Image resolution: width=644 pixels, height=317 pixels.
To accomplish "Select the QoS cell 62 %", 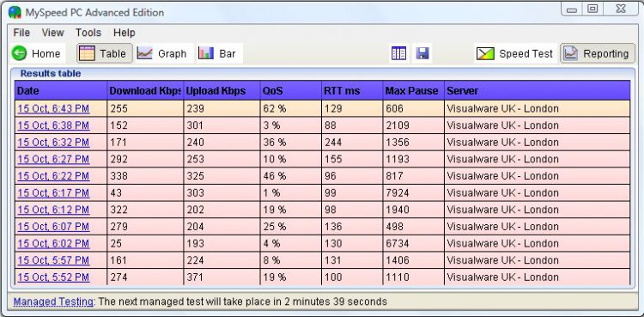I will tap(291, 108).
